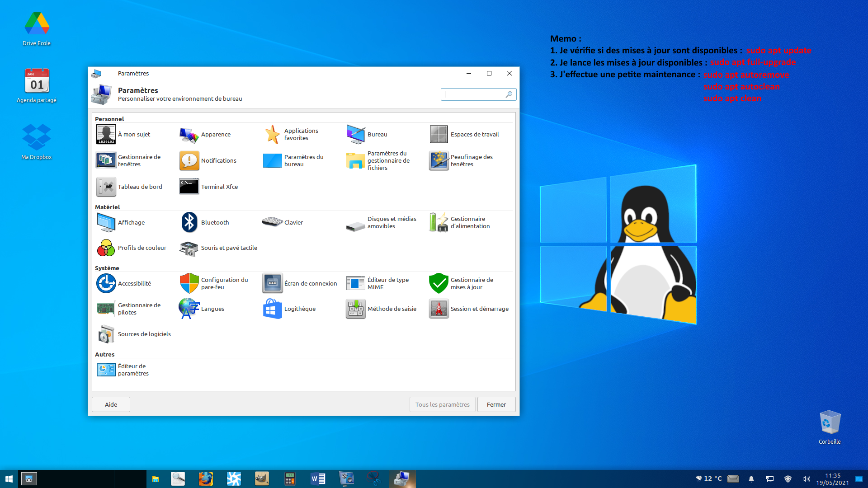
Task: Launch Word from the taskbar
Action: pyautogui.click(x=318, y=479)
